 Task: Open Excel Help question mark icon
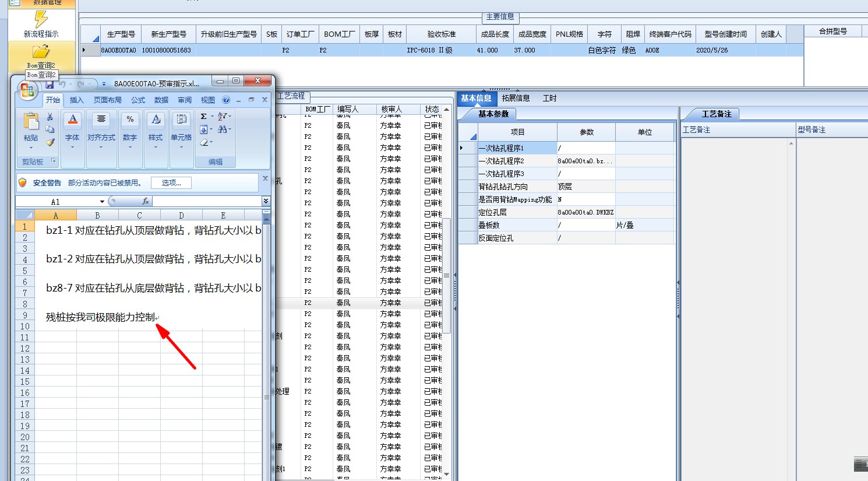[x=226, y=100]
